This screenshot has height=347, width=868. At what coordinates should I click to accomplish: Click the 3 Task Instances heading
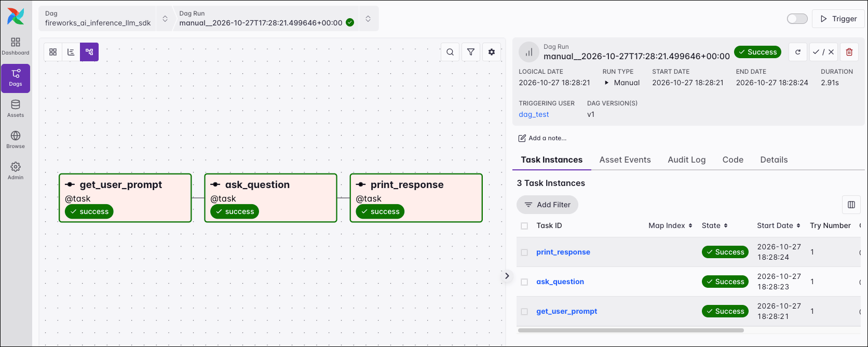pos(551,183)
